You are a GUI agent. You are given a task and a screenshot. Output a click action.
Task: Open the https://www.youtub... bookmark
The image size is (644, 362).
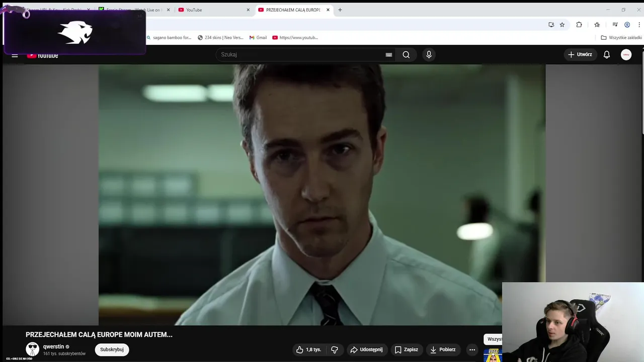295,38
